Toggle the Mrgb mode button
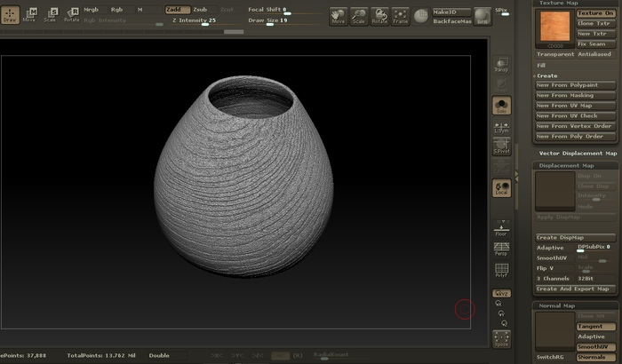The height and width of the screenshot is (364, 622). click(x=94, y=10)
